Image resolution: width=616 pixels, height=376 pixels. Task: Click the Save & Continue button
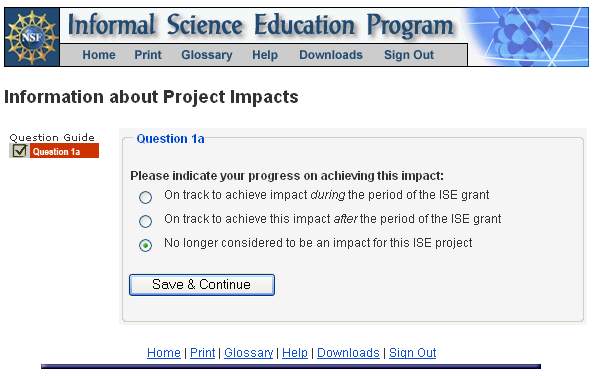tap(202, 285)
